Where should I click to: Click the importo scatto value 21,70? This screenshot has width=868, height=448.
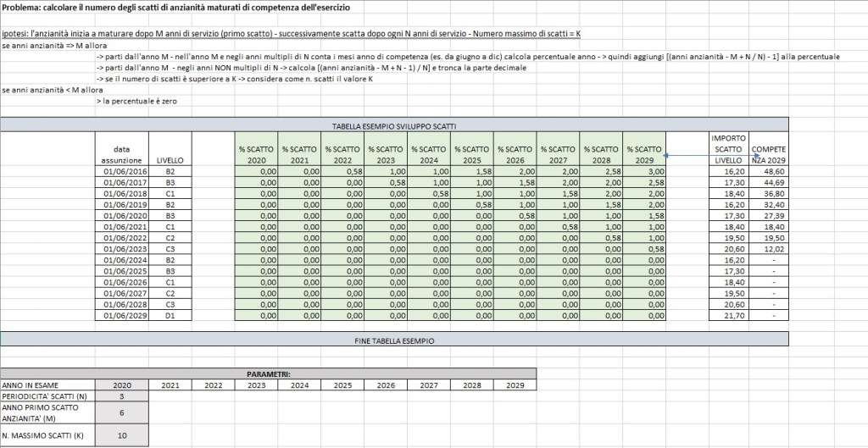(729, 315)
